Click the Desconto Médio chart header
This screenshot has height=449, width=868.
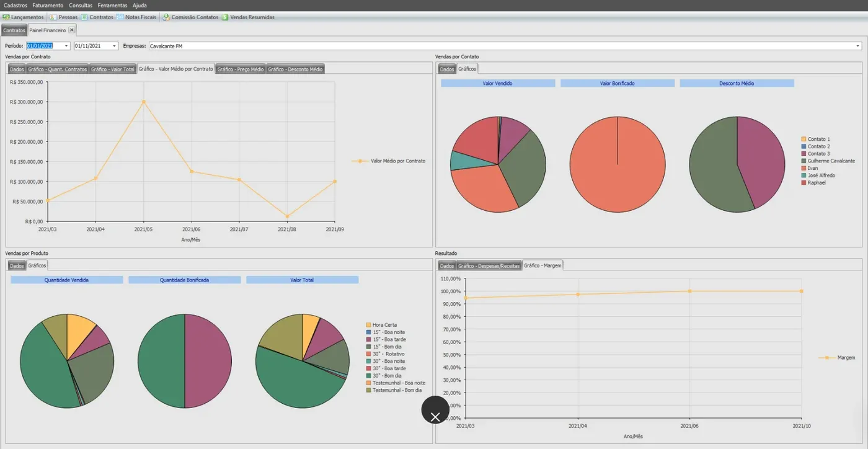(x=737, y=83)
